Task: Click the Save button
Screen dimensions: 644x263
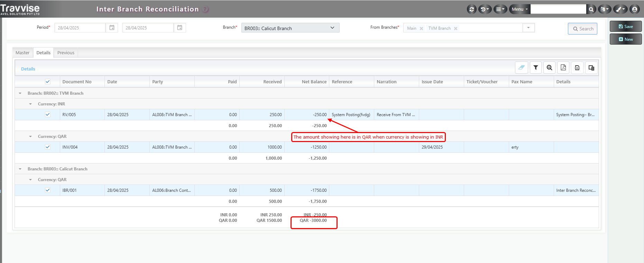Action: (625, 27)
